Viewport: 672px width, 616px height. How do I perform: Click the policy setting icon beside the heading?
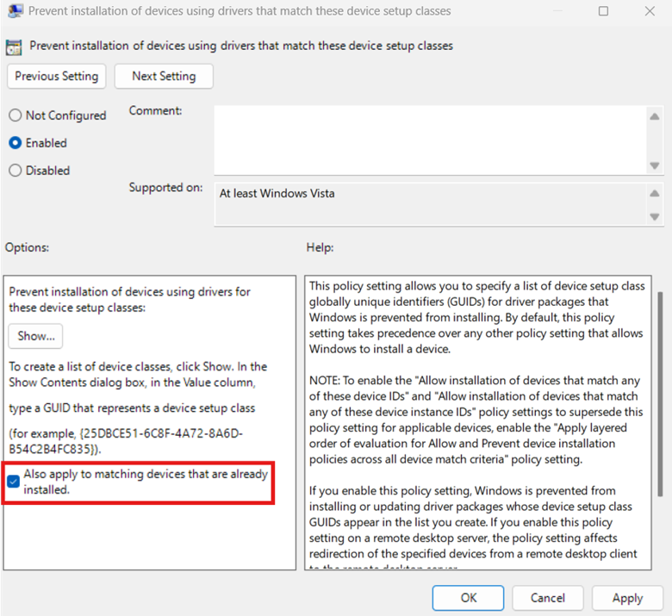tap(14, 46)
